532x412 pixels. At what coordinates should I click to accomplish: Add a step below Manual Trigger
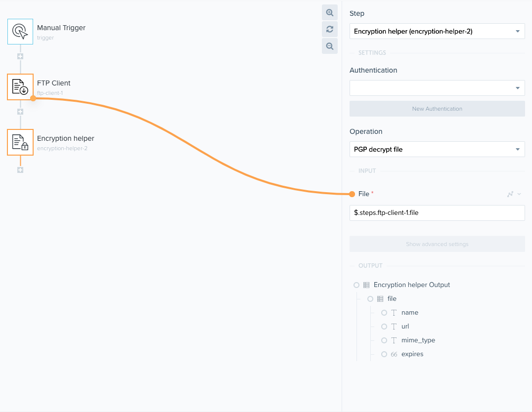(20, 56)
